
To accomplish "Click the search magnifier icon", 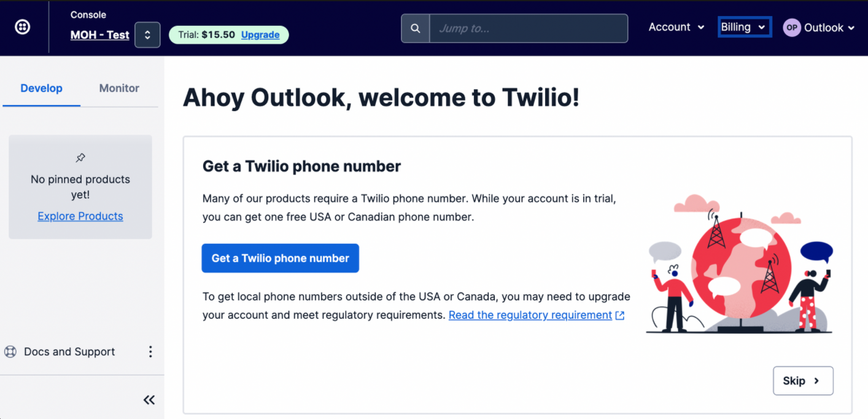I will [416, 28].
